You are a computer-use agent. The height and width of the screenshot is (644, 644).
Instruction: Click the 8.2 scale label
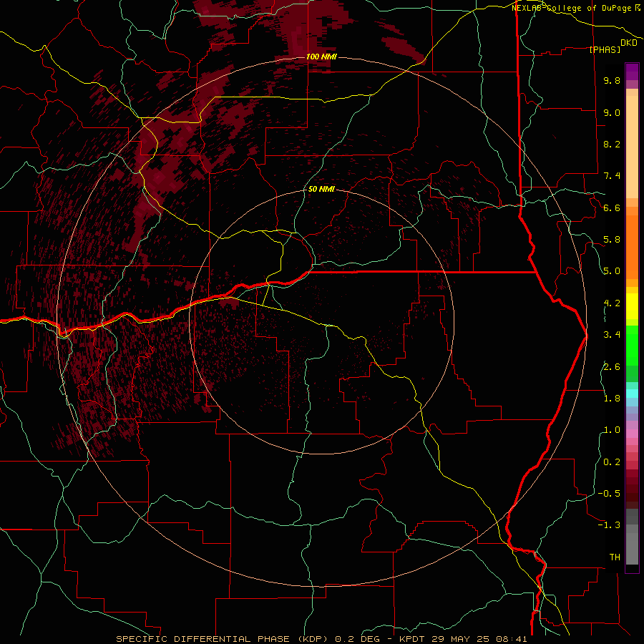click(612, 144)
